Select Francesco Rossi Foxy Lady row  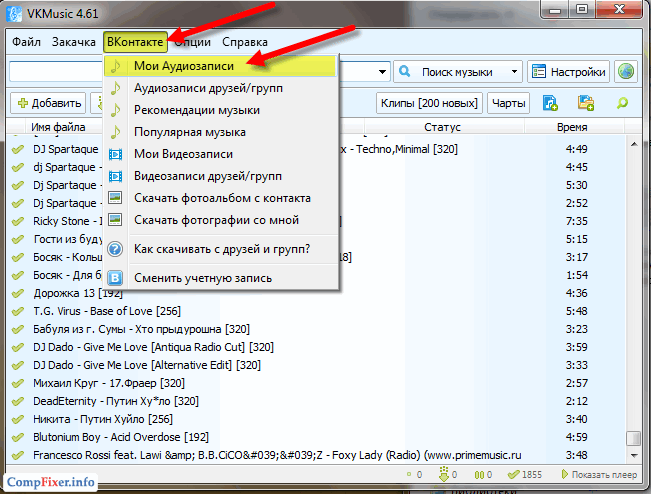pos(316,455)
